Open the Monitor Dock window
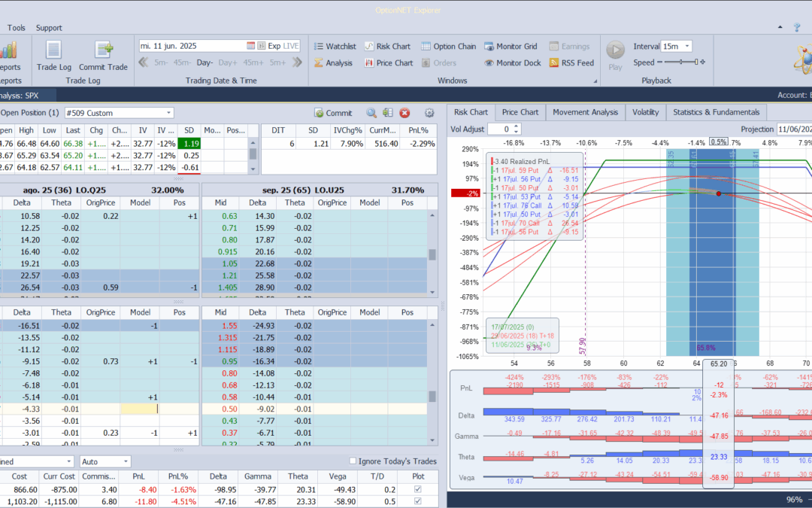 pos(513,62)
